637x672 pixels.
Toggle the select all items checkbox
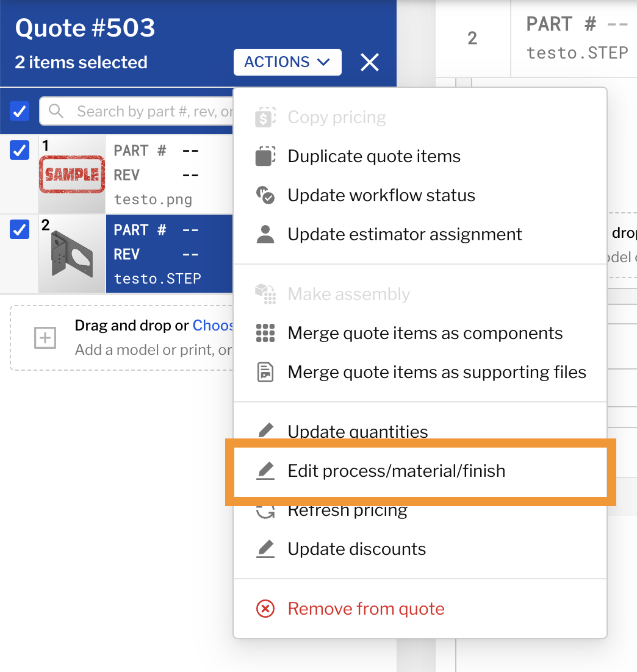point(20,111)
